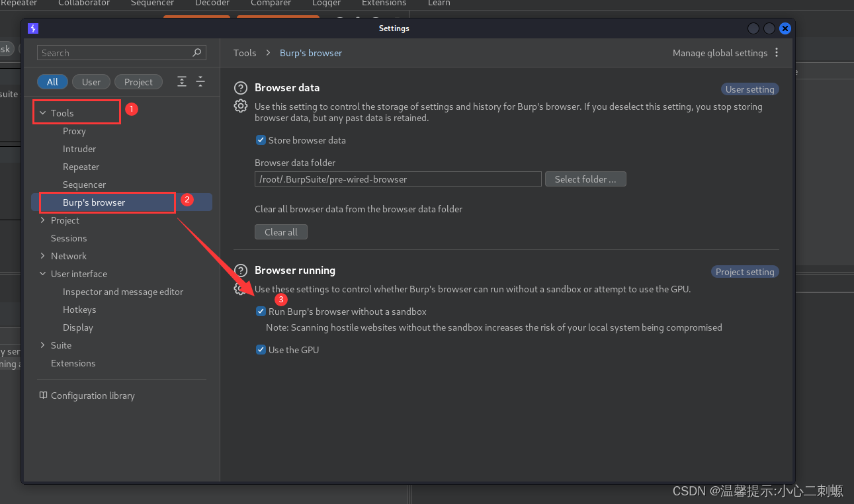
Task: Switch to Decoder tab in main window
Action: coord(212,3)
